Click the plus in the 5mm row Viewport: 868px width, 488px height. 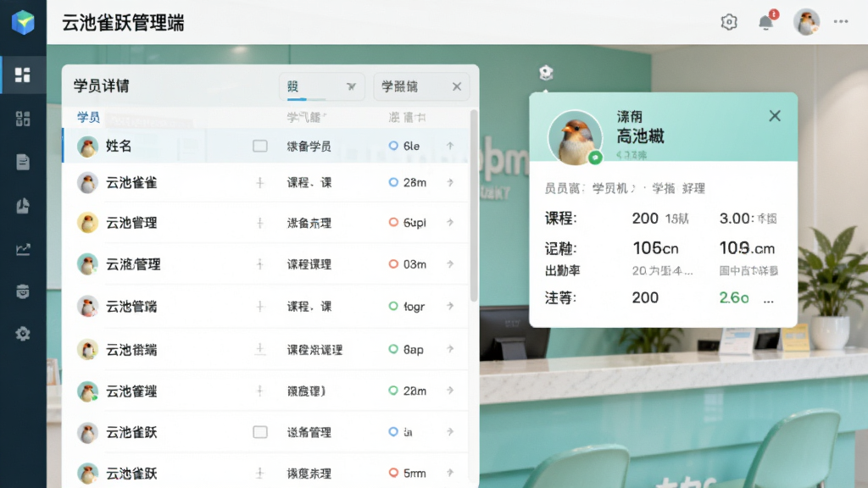pos(260,474)
